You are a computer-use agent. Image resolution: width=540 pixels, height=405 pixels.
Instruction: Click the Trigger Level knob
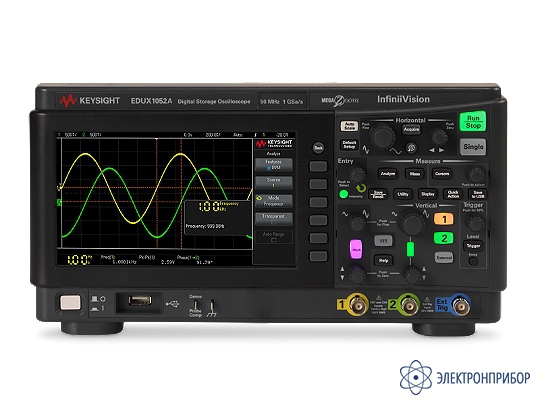tap(475, 224)
